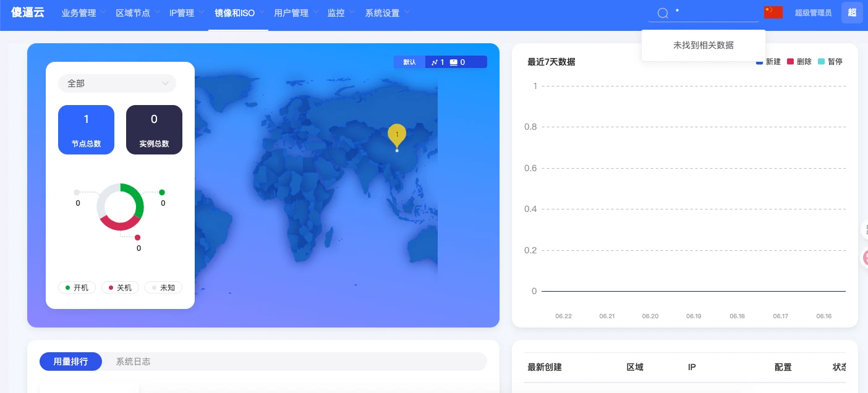Image resolution: width=868 pixels, height=393 pixels.
Task: Click the China flag language icon
Action: point(773,12)
